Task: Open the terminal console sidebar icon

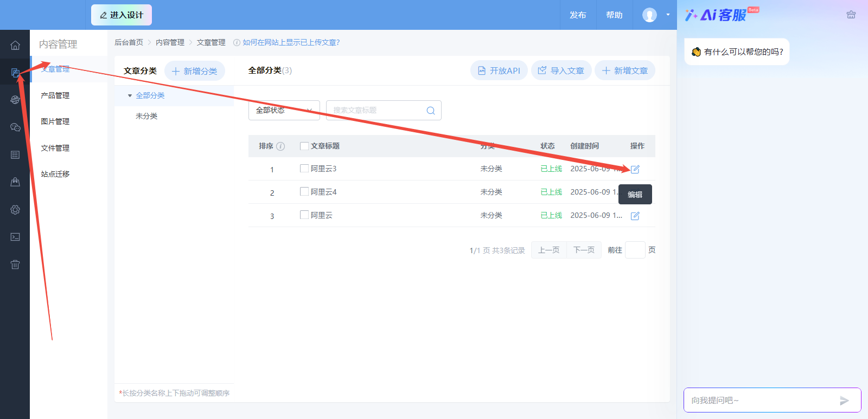Action: (x=15, y=237)
